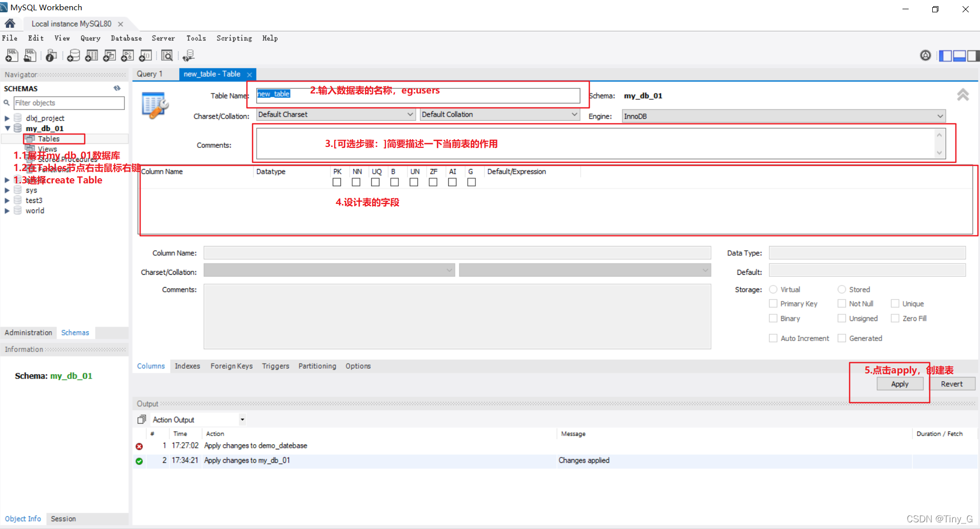Select the Apply changes to my_db_01 row
This screenshot has height=529, width=980.
555,461
